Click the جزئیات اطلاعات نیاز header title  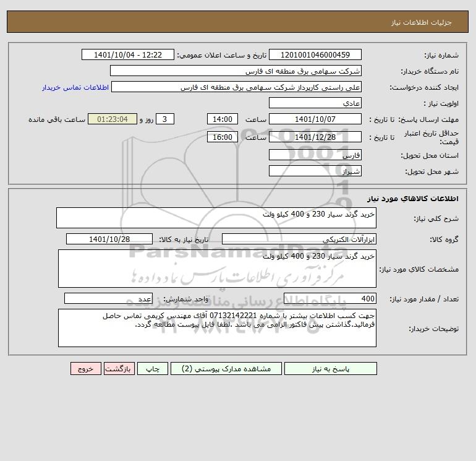click(x=422, y=22)
